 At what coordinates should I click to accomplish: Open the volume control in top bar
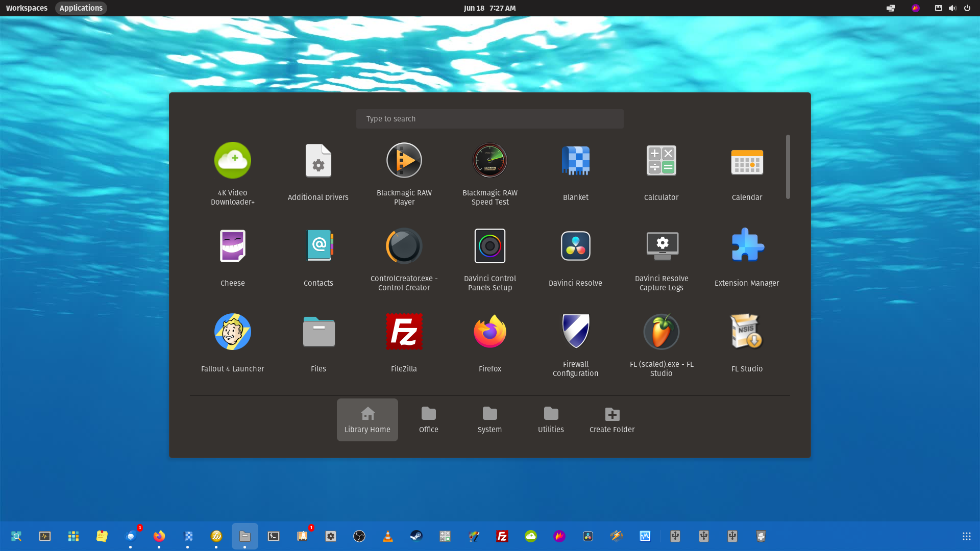[952, 8]
